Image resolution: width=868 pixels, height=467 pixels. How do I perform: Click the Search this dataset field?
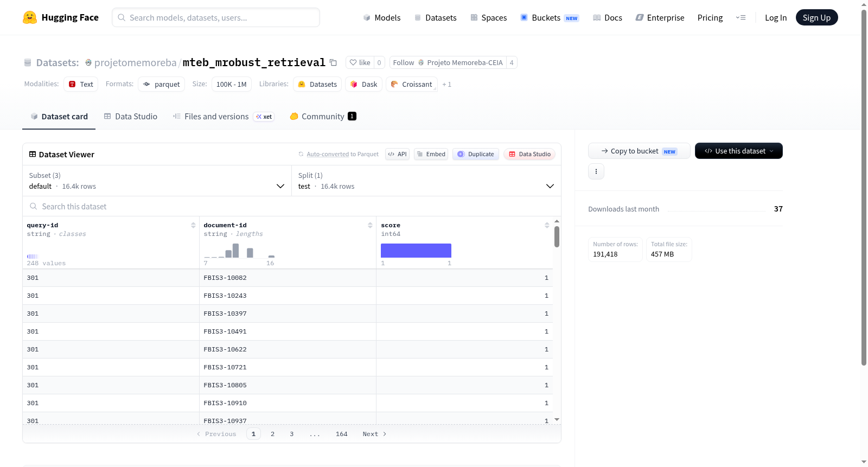[292, 207]
